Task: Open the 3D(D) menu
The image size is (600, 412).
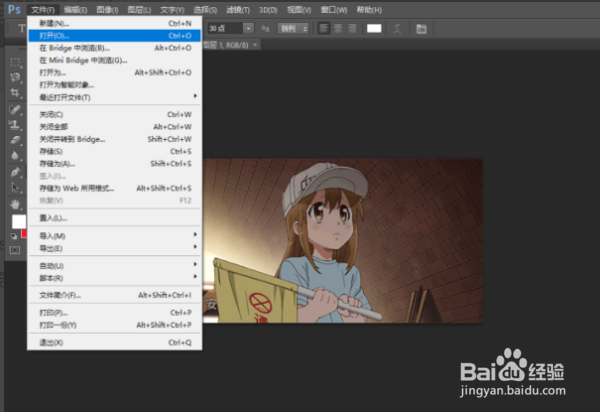Action: tap(268, 10)
